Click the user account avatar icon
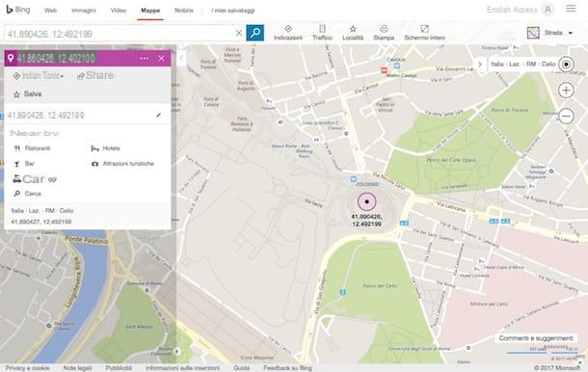Viewport: 588px width, 372px height. click(x=548, y=10)
